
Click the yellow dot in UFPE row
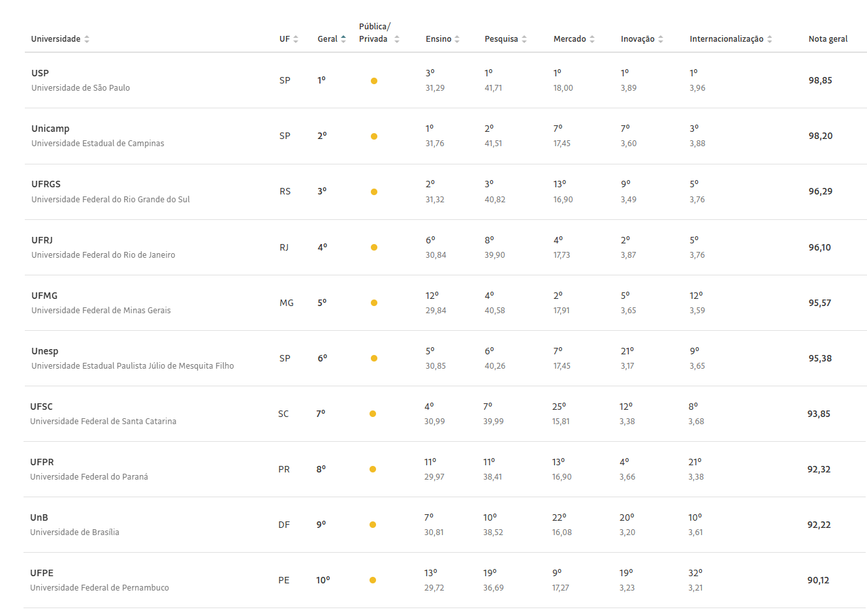coord(373,580)
